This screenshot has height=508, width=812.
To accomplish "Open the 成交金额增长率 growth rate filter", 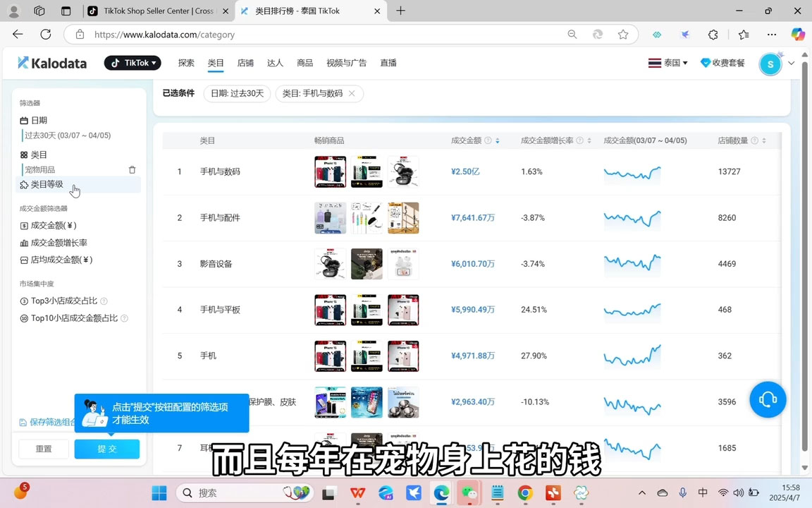I will pos(25,242).
